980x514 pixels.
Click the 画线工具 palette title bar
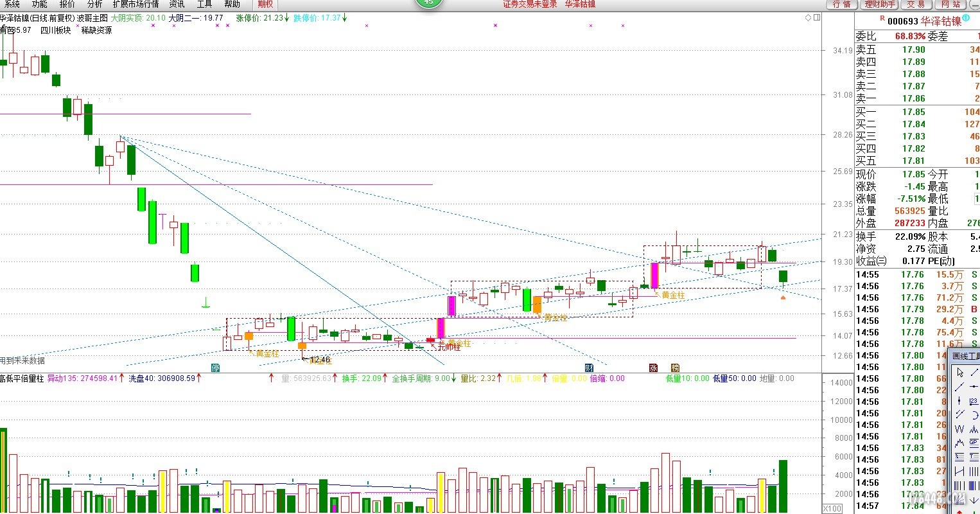[x=965, y=356]
